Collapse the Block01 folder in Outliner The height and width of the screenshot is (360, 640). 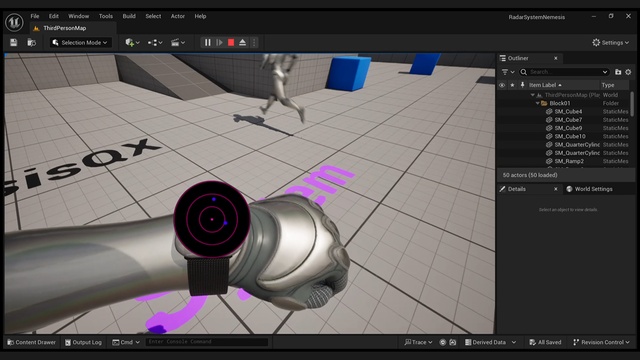point(538,103)
